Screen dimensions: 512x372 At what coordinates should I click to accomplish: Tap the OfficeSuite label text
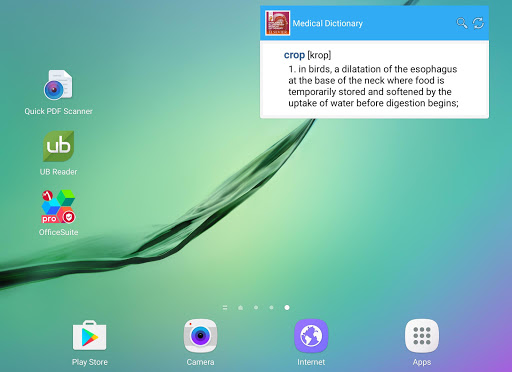[x=58, y=232]
